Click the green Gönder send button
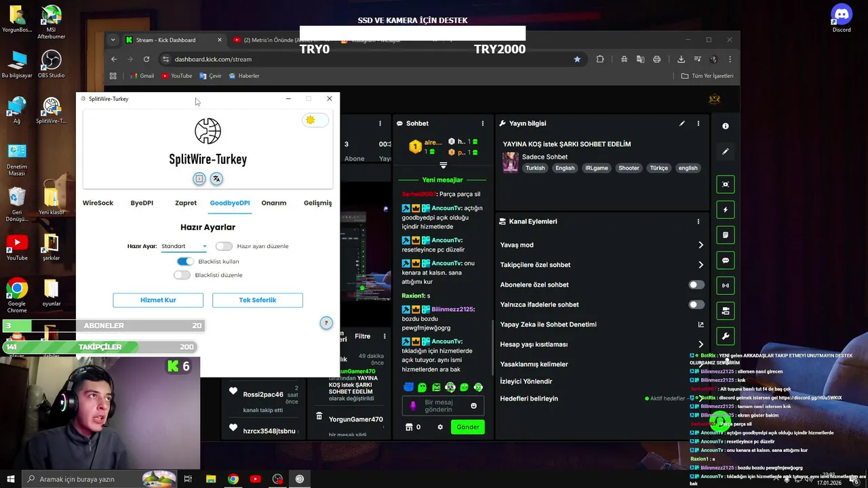868x488 pixels. click(468, 427)
